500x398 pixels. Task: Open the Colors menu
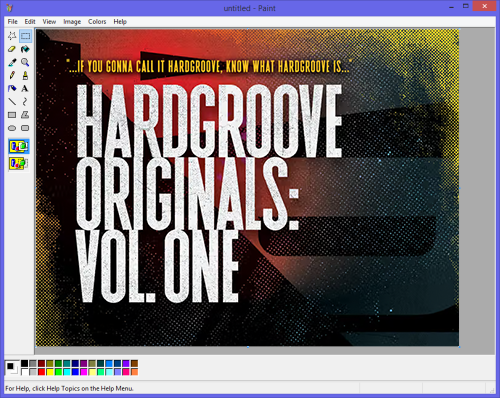97,22
